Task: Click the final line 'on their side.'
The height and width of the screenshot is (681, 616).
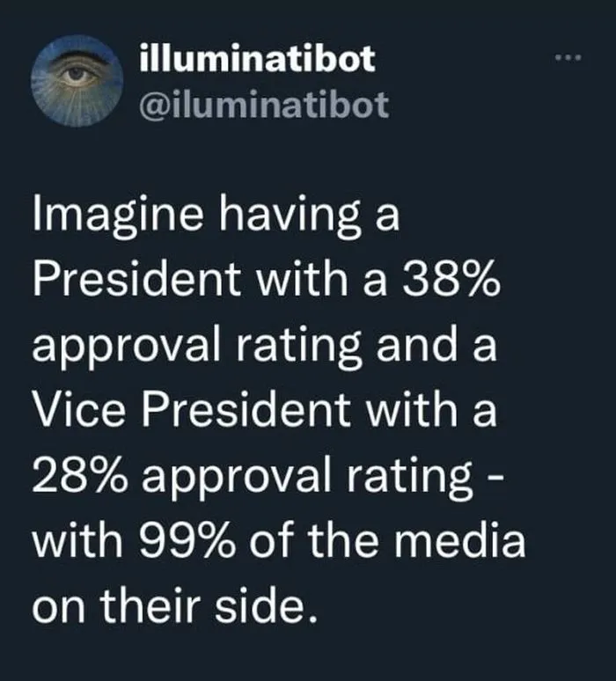Action: point(172,606)
